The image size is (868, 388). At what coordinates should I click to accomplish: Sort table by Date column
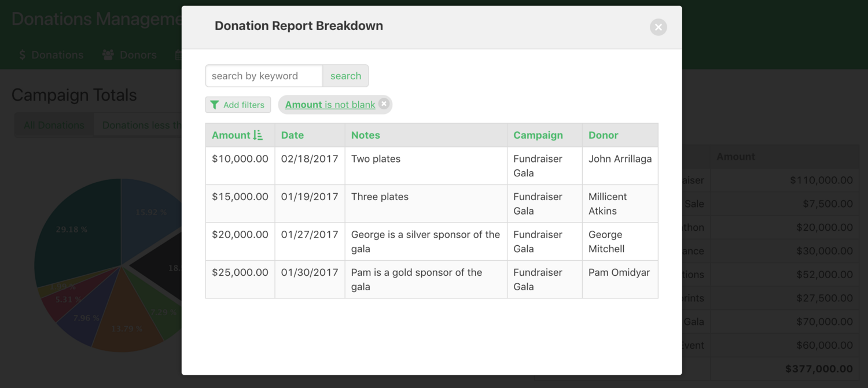coord(292,135)
